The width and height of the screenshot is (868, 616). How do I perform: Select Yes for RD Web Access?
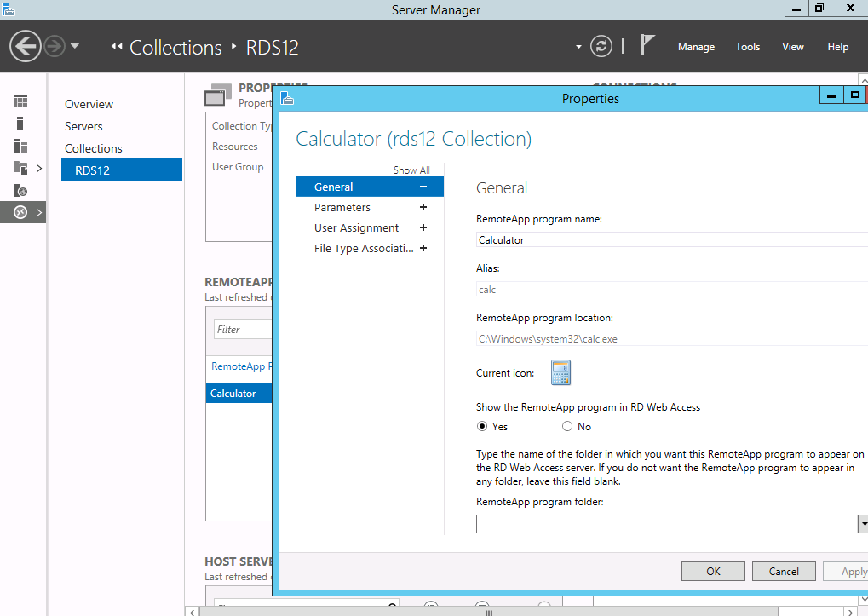(x=481, y=426)
